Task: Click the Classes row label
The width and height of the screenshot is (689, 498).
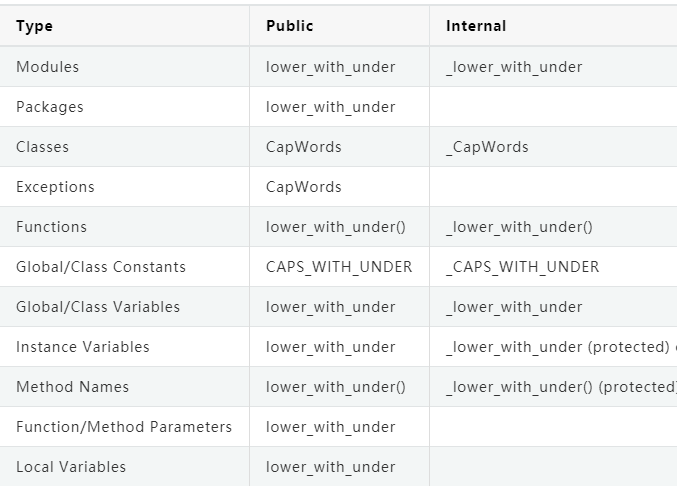Action: [43, 147]
